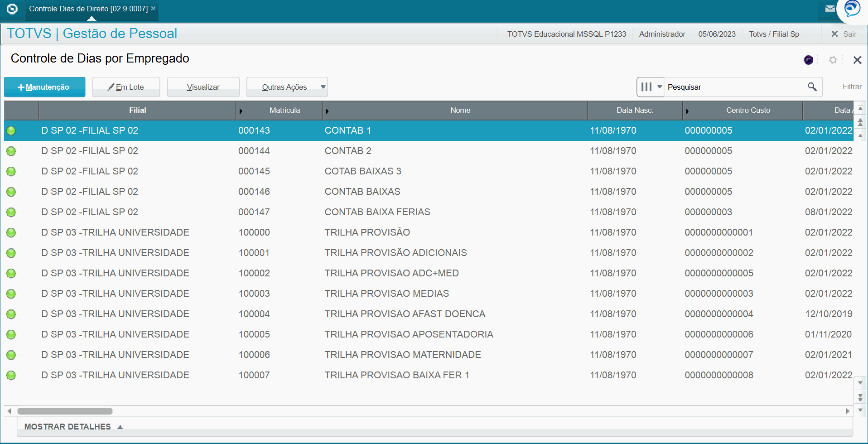Click the horizontal scrollbar thumb
Image resolution: width=868 pixels, height=444 pixels.
click(x=65, y=411)
